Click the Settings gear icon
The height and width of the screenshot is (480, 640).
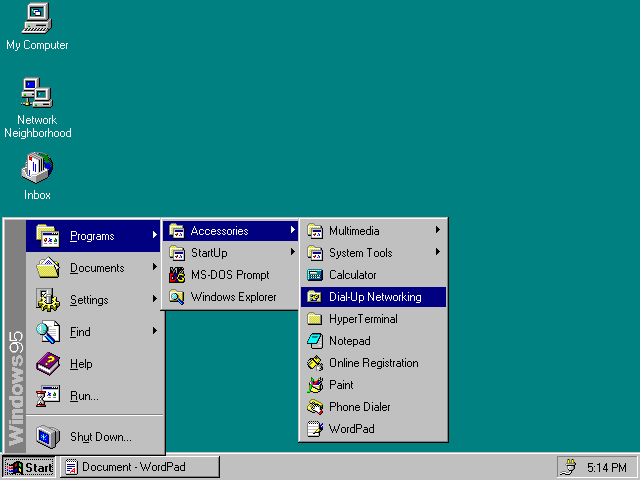coord(48,300)
